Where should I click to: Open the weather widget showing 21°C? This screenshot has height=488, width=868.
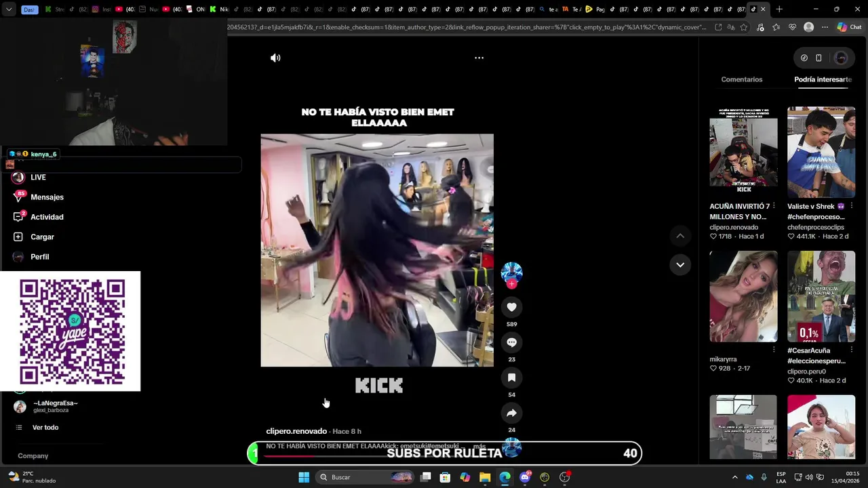click(31, 477)
